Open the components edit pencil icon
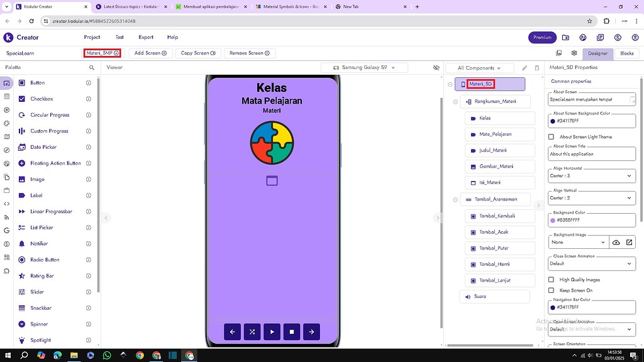Screen dimensions: 644x362 525,67
